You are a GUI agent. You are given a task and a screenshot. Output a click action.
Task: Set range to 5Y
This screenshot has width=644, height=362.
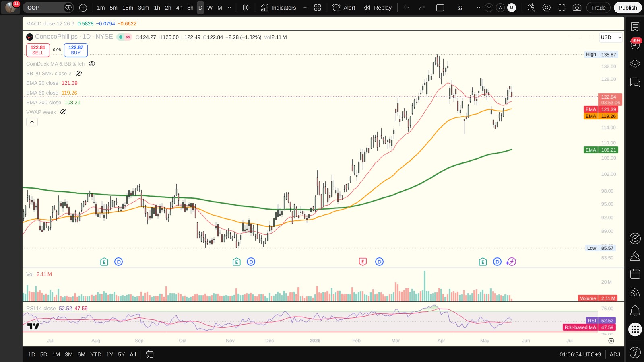point(121,354)
